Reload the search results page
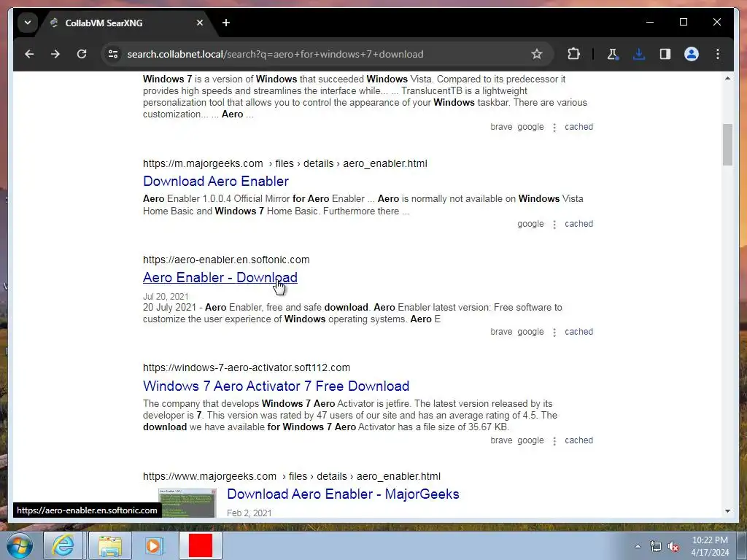The width and height of the screenshot is (747, 560). point(82,54)
